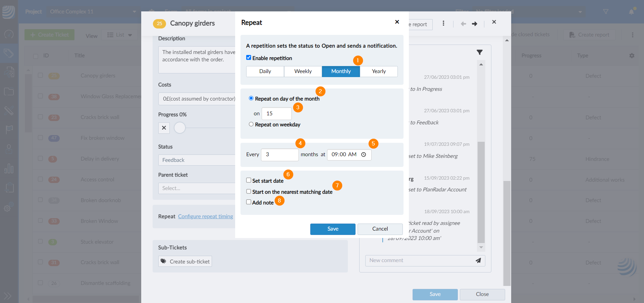644x303 pixels.
Task: Click the blue Save button in Repeat dialog
Action: 333,229
